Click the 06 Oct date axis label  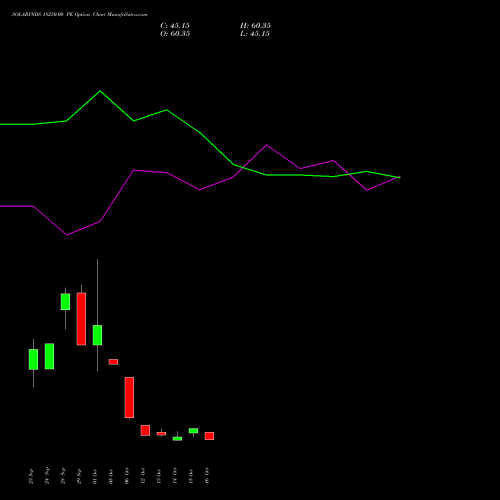[127, 476]
